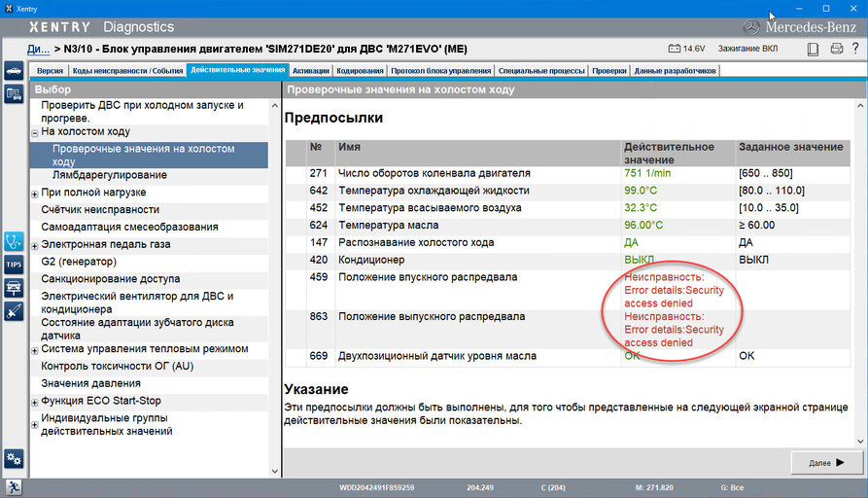This screenshot has width=868, height=498.
Task: Select 'G2 (генератор)' item
Action: click(x=79, y=262)
